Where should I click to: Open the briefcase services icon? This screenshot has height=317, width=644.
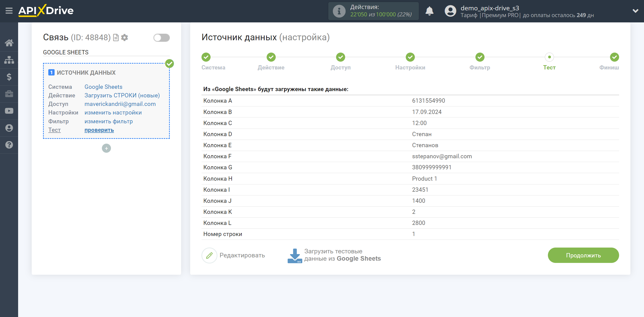[9, 94]
